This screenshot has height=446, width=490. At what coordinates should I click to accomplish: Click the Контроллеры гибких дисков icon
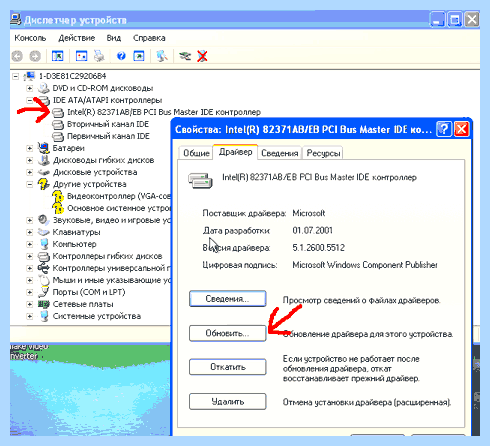44,256
